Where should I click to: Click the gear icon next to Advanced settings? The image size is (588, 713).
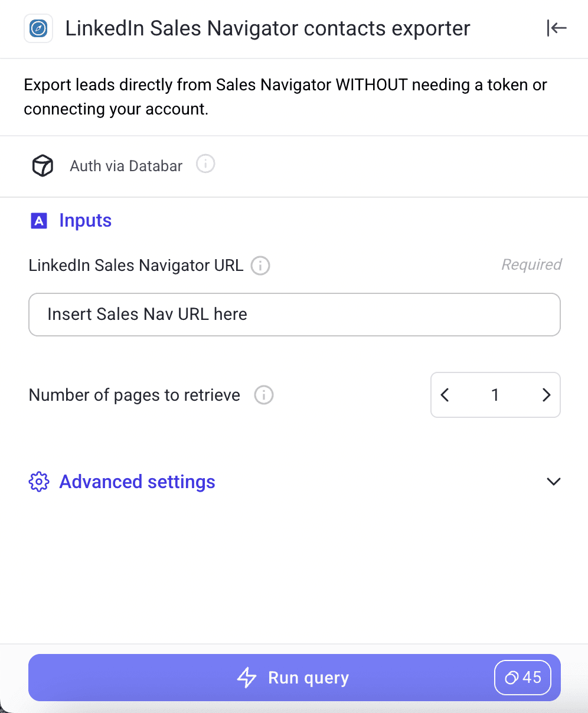[x=38, y=482]
